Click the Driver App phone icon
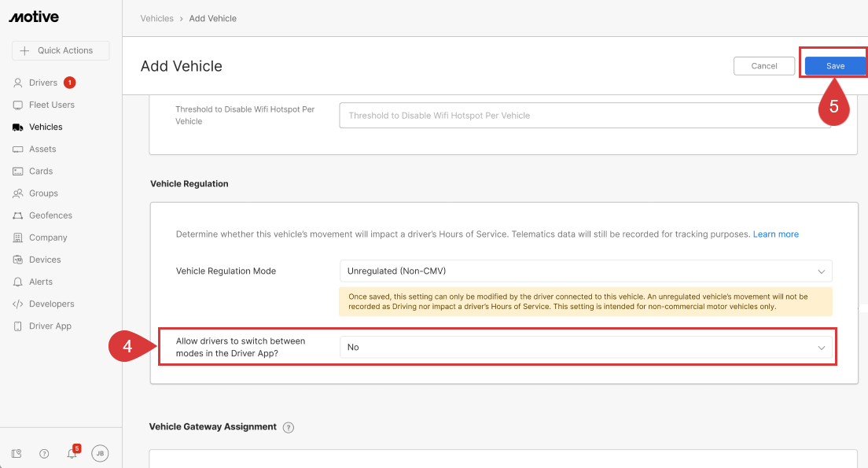 [18, 326]
